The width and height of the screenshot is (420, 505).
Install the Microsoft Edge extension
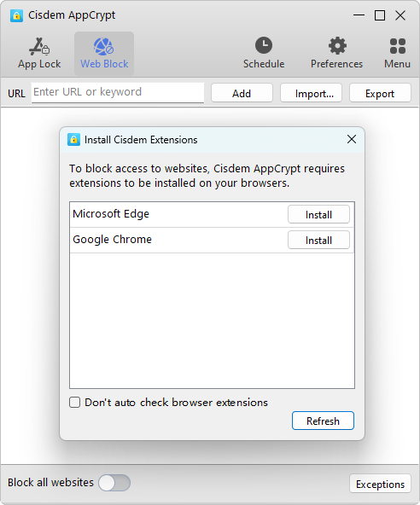[318, 214]
